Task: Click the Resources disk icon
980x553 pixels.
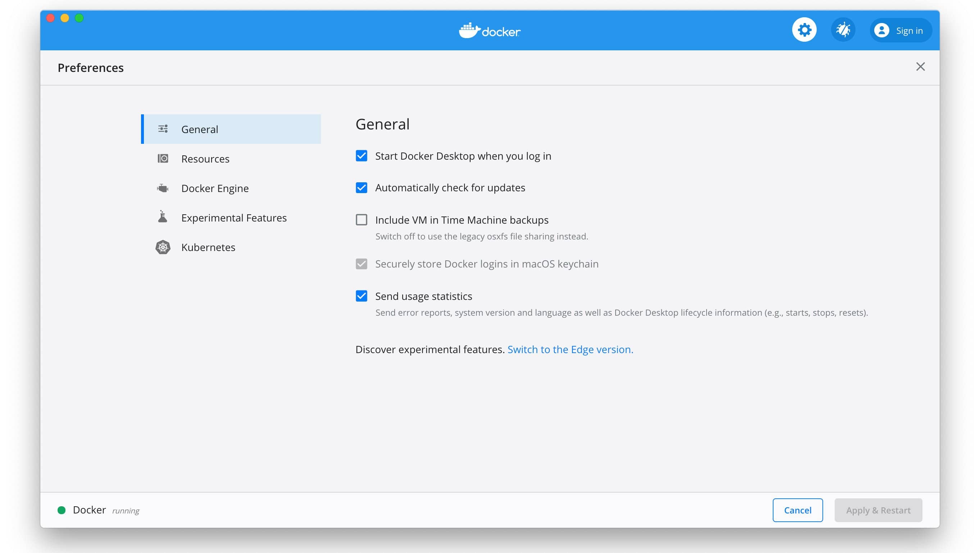Action: coord(163,159)
